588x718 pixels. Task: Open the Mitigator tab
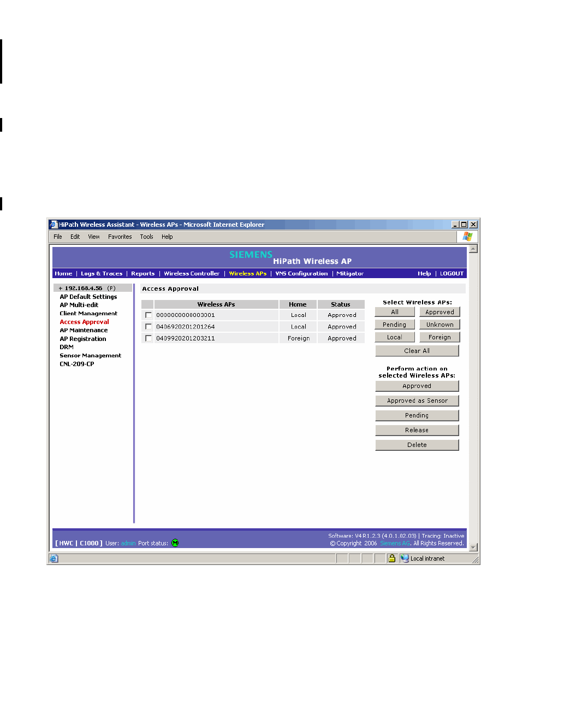tap(350, 274)
